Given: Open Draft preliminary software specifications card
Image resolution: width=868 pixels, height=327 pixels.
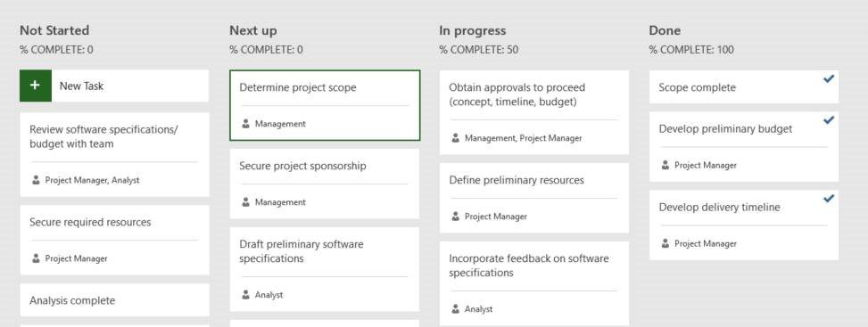Looking at the screenshot, I should 325,269.
